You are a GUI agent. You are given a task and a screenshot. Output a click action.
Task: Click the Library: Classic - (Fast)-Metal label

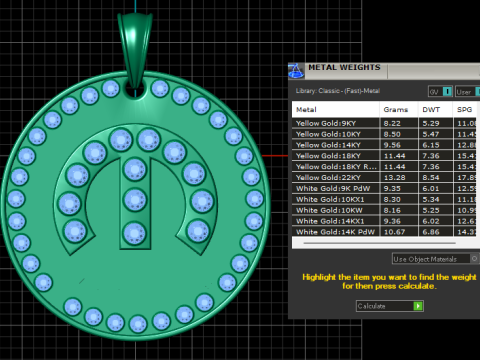(x=338, y=91)
